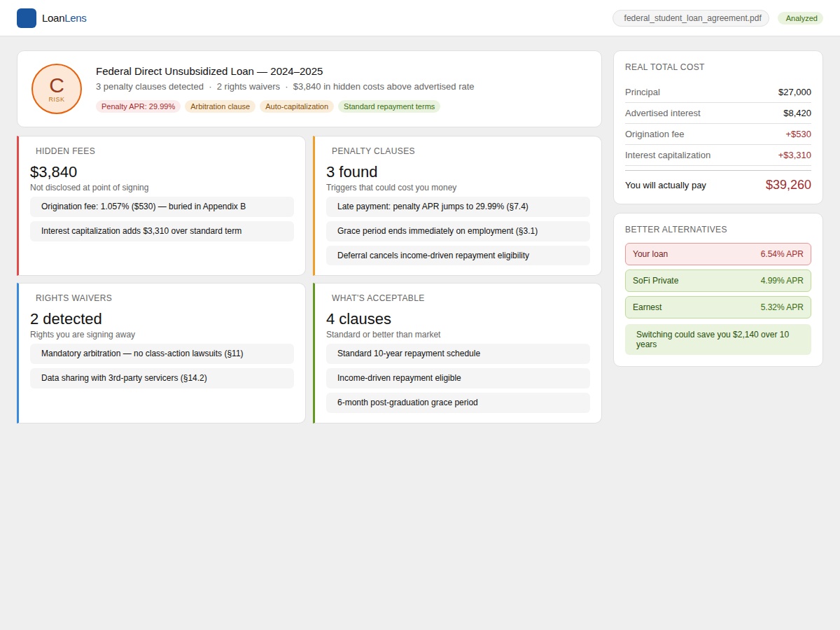The height and width of the screenshot is (630, 840).
Task: Click the Switching could save $2,140 note
Action: click(x=718, y=339)
